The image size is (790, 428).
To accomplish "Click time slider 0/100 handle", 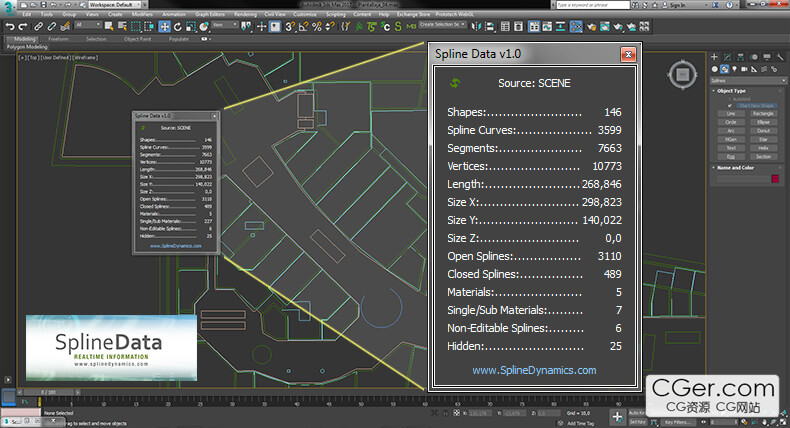I will pos(49,392).
